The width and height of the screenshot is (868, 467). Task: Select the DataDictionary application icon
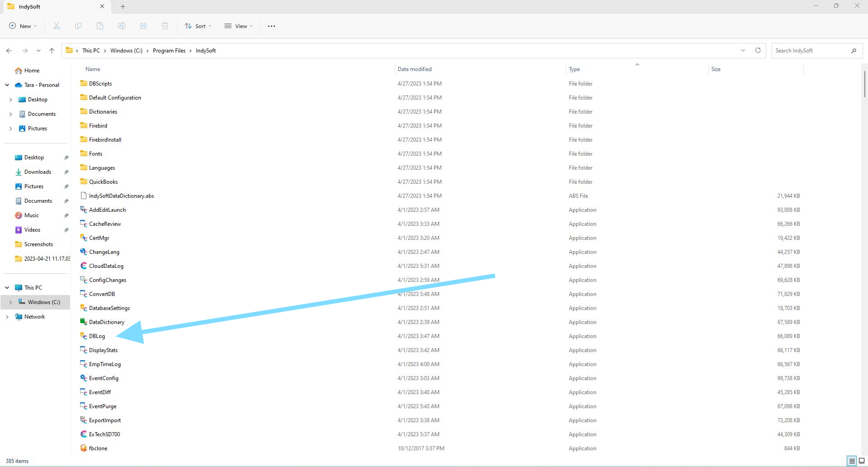point(83,322)
